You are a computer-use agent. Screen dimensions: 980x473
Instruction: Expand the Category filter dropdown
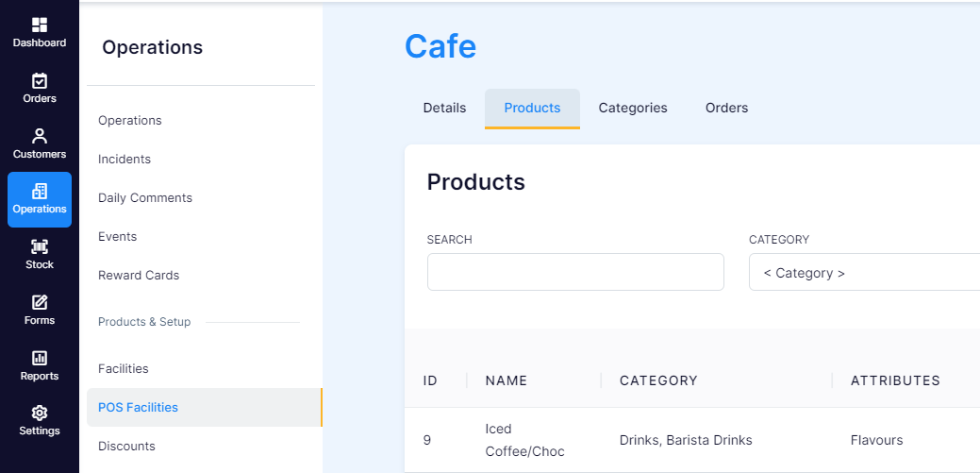(864, 272)
